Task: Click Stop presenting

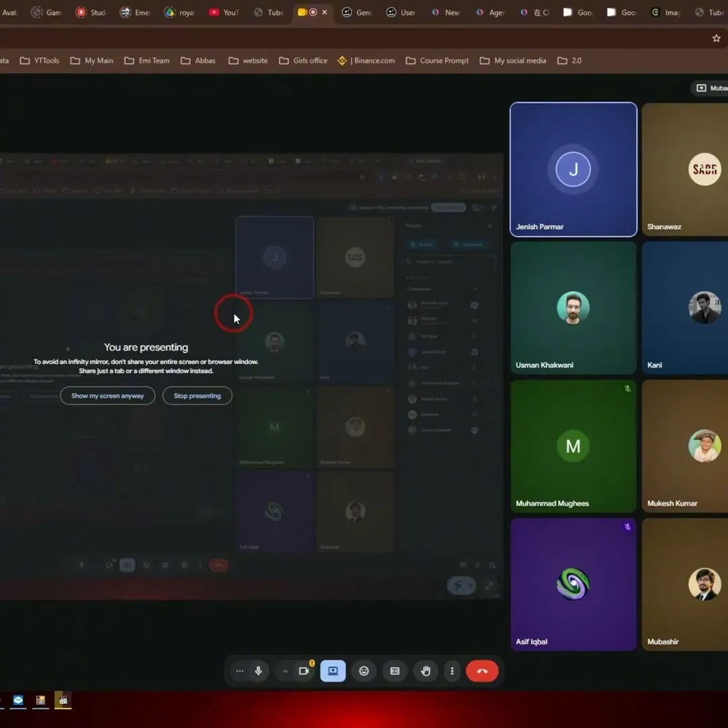Action: (x=198, y=396)
